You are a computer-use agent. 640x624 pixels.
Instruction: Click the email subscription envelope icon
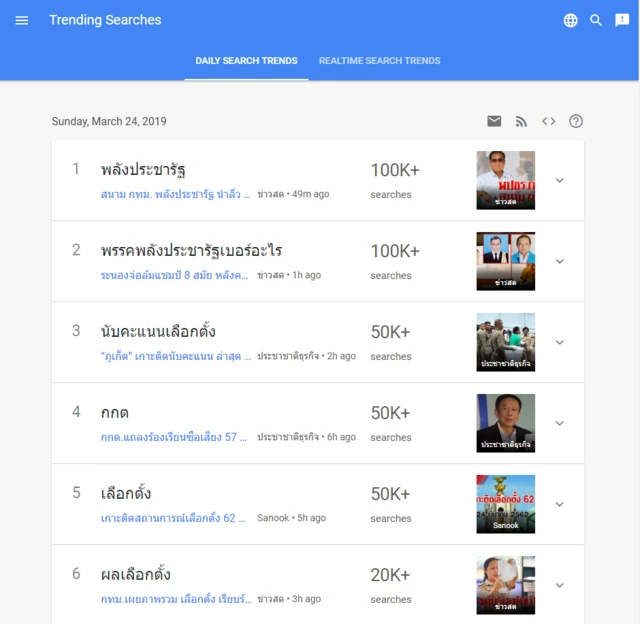[494, 121]
